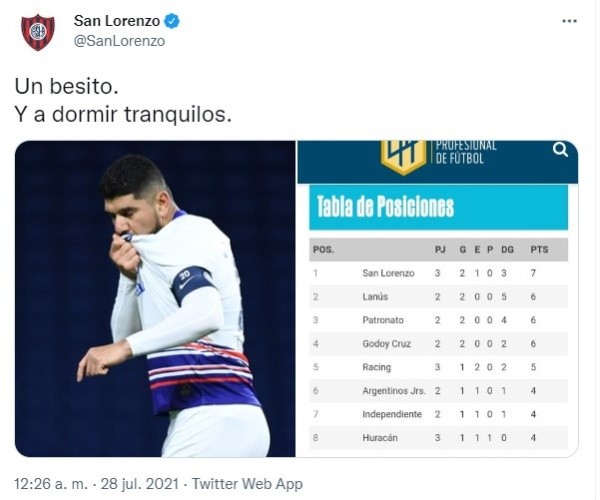
Task: Click the POS. column header
Action: [x=323, y=249]
